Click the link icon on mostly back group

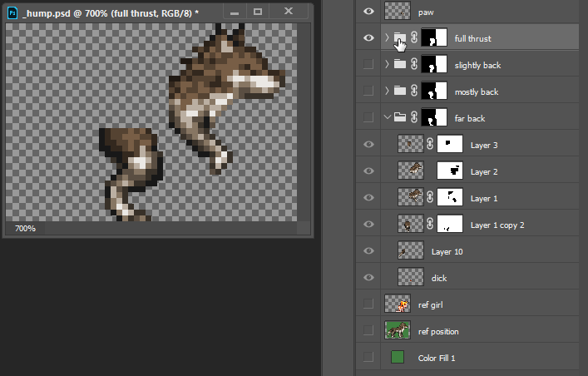click(x=414, y=91)
